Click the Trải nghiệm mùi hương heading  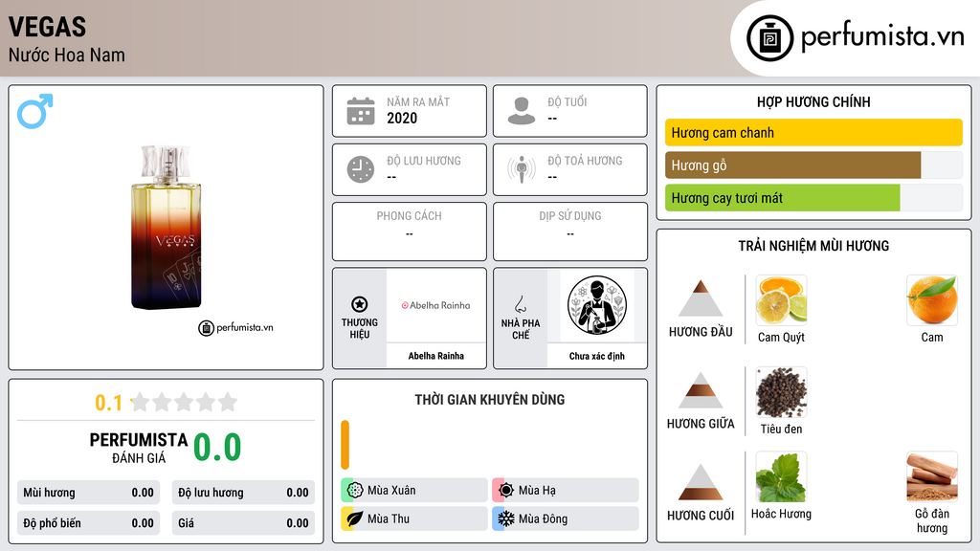[813, 246]
